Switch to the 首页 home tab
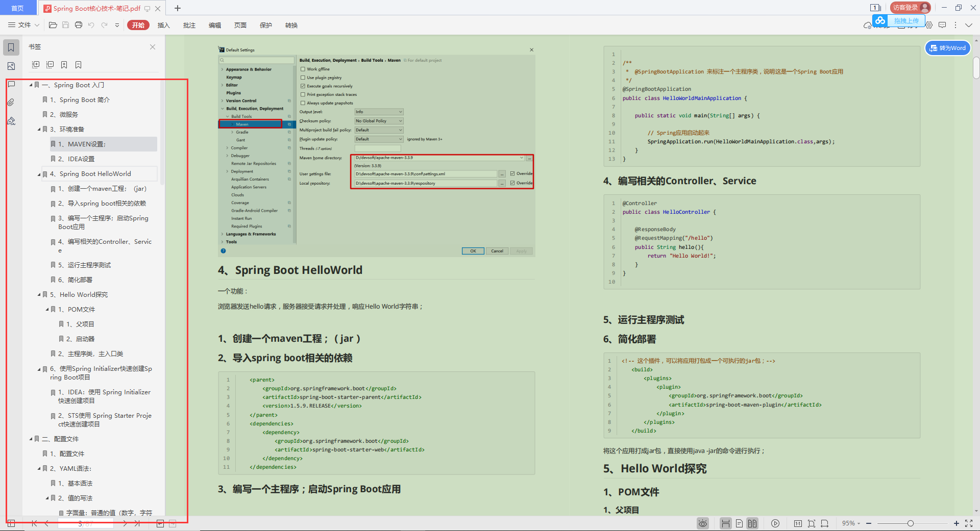Screen dimensions: 980x531 18,8
